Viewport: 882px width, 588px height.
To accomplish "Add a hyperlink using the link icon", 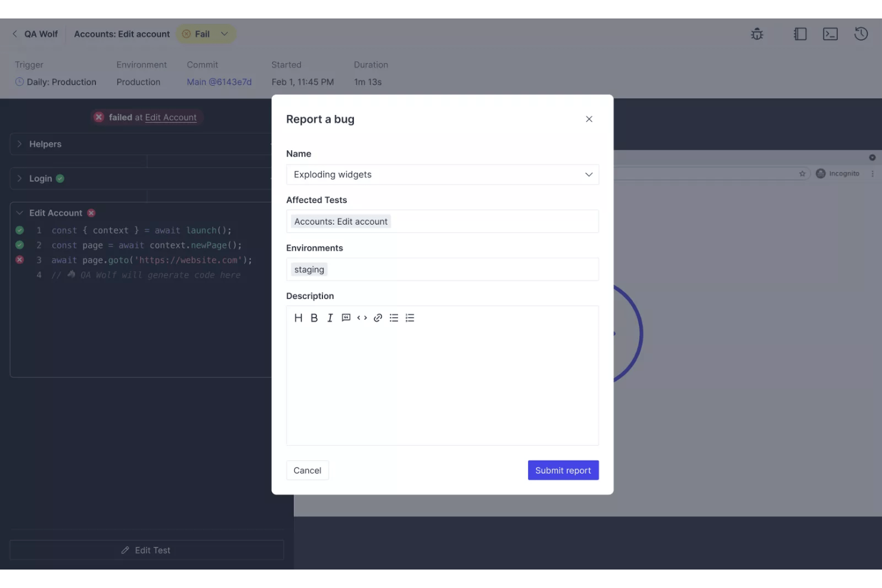I will point(378,318).
